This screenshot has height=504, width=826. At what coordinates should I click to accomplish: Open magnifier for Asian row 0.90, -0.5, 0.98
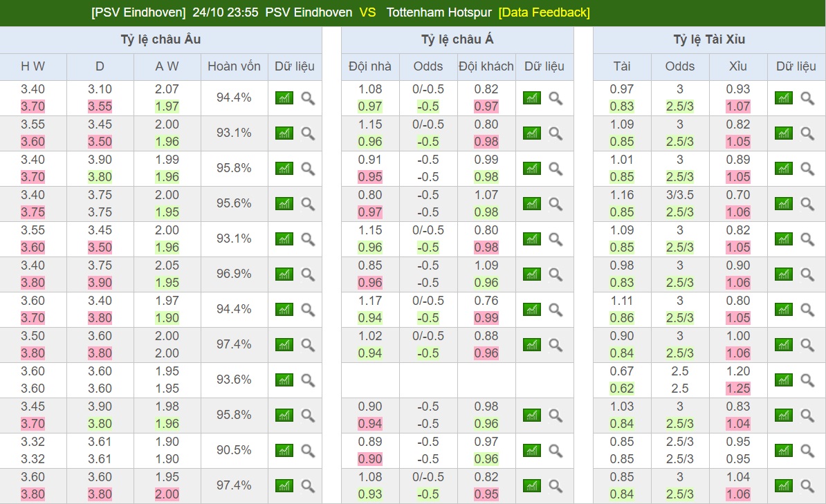point(556,416)
